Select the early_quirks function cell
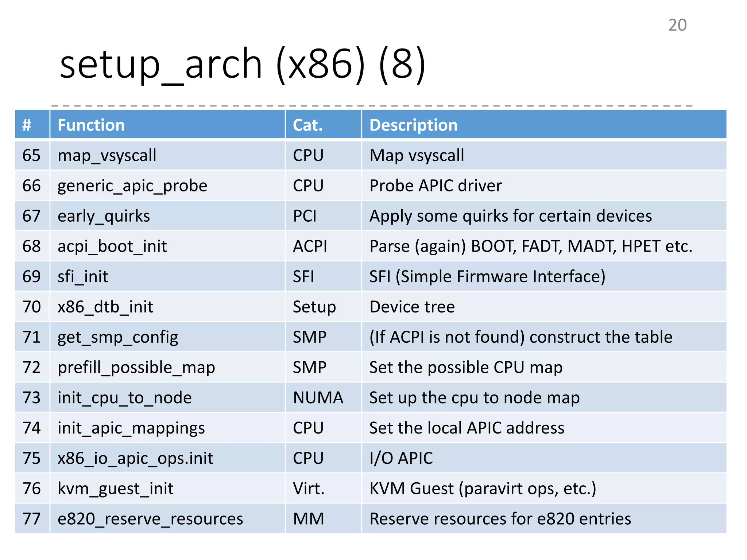The image size is (747, 560). (x=104, y=216)
